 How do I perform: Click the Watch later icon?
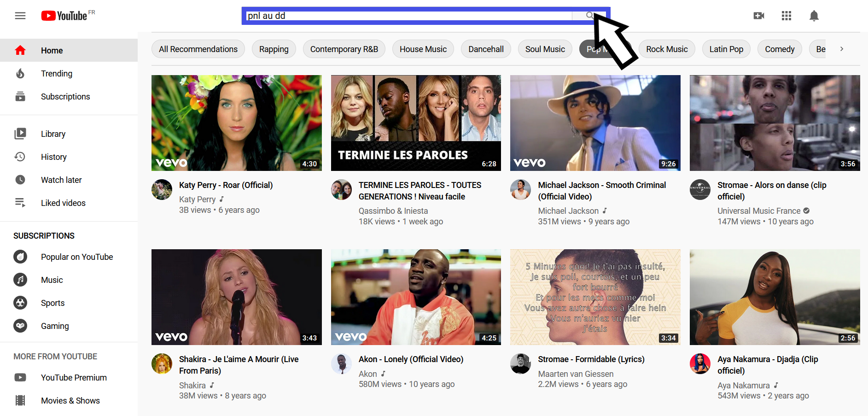(x=20, y=180)
